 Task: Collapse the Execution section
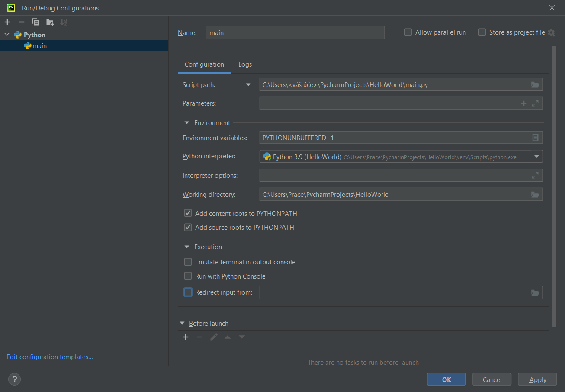[187, 247]
